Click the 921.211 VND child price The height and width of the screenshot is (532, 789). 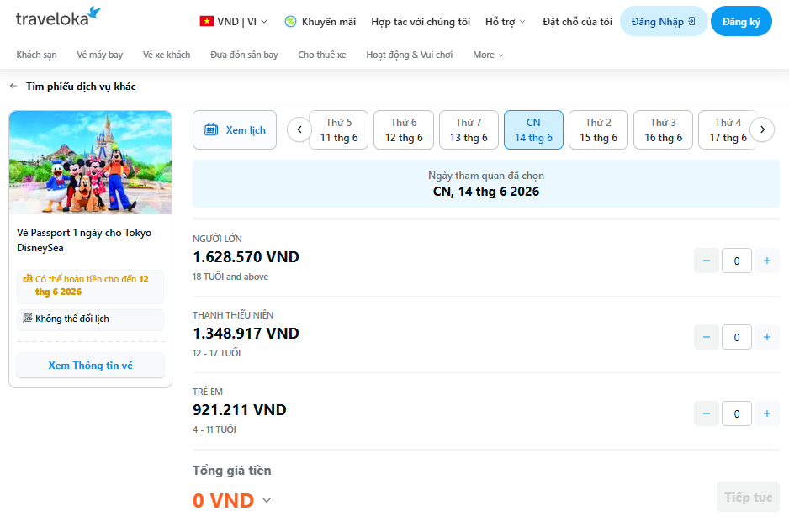240,409
